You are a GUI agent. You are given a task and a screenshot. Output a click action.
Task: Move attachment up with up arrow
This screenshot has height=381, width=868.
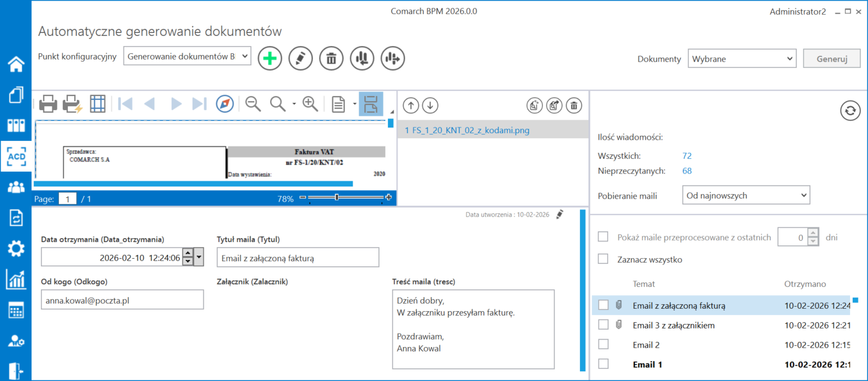point(411,106)
